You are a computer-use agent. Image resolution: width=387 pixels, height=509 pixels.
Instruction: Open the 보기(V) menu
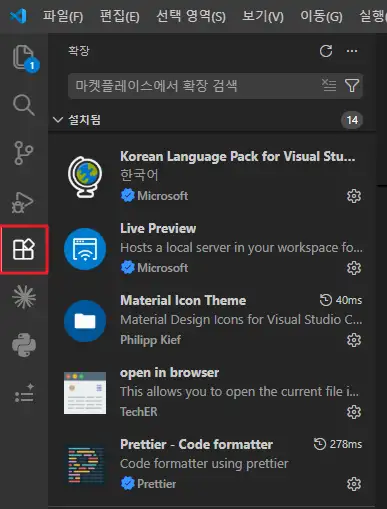(x=263, y=16)
